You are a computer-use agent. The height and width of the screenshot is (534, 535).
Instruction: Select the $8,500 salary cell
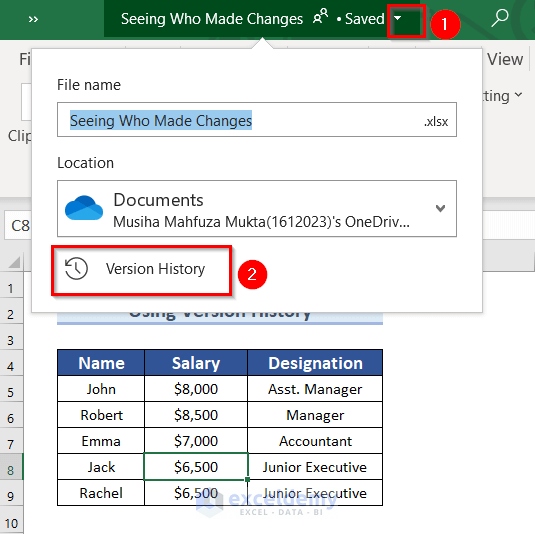196,415
